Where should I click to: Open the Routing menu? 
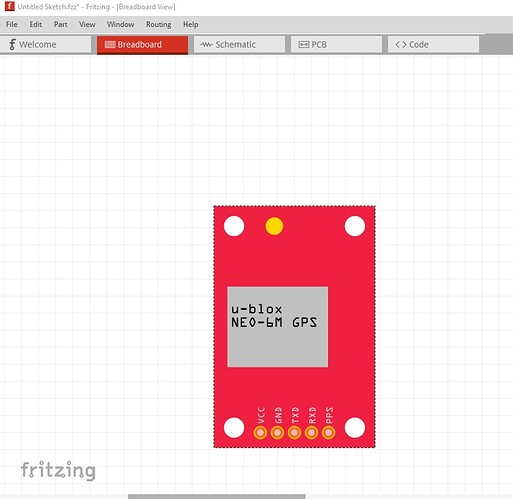pos(159,24)
